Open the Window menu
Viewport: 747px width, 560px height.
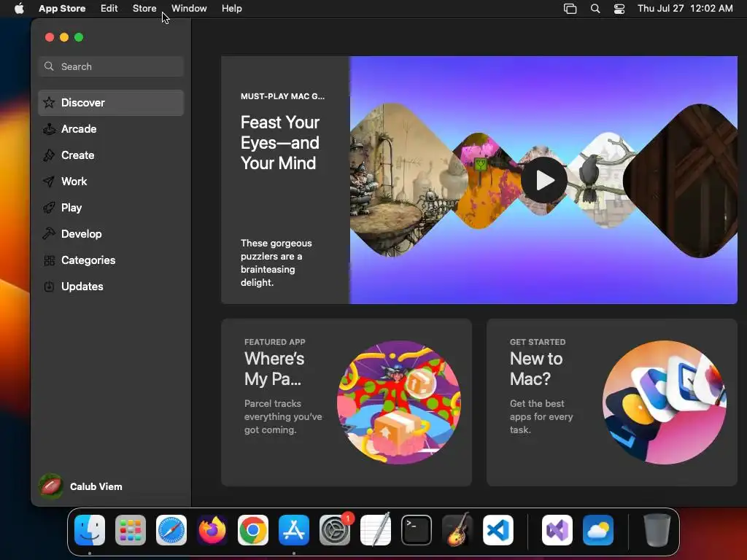tap(189, 9)
